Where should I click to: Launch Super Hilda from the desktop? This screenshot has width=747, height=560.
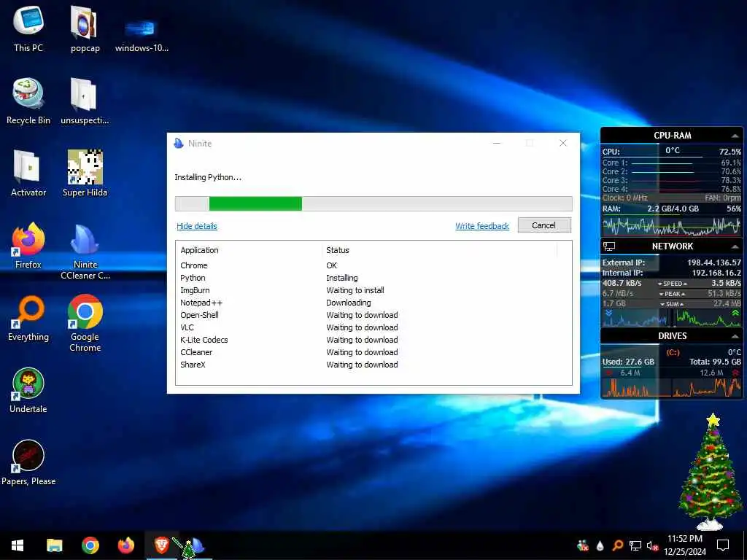click(85, 174)
